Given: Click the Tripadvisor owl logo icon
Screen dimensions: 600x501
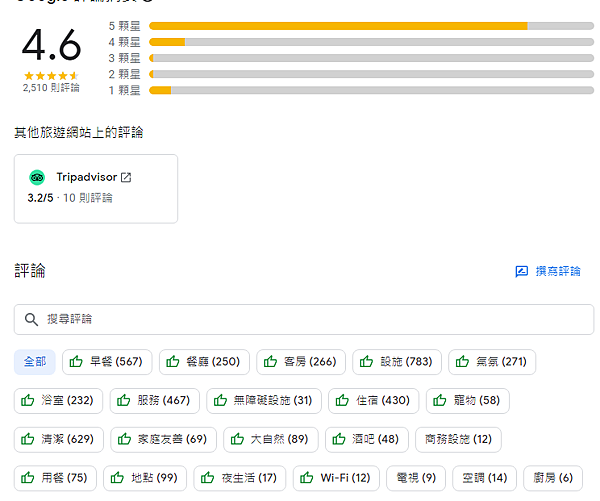Looking at the screenshot, I should [37, 178].
